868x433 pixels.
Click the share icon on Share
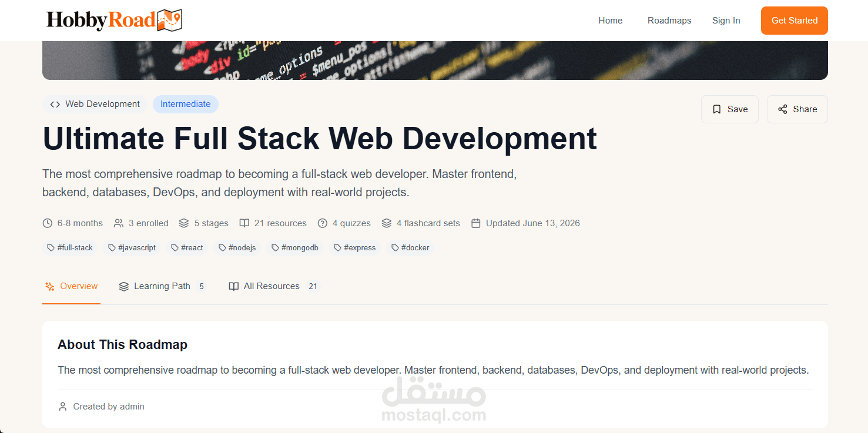[x=783, y=109]
